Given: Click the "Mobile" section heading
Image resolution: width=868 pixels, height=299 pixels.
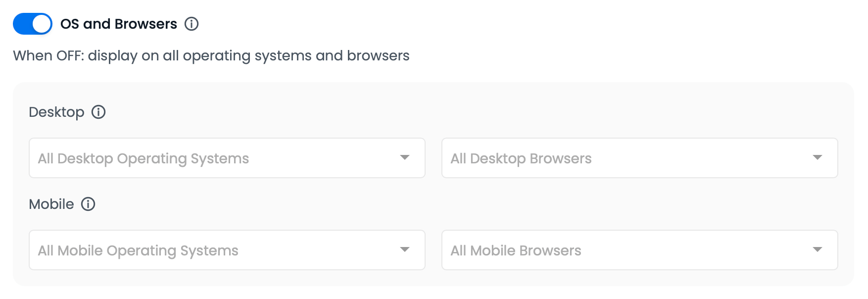Looking at the screenshot, I should pyautogui.click(x=51, y=204).
